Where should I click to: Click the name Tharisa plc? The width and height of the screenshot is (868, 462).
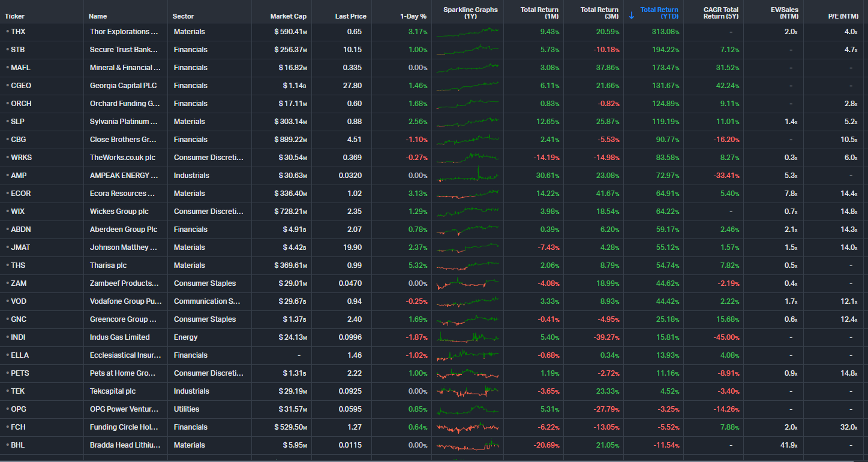pos(108,265)
